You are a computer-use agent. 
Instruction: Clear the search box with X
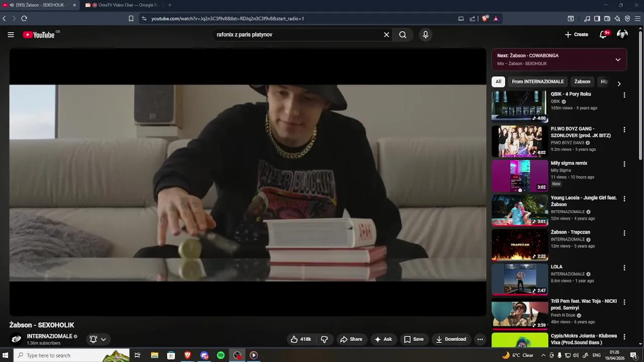click(386, 35)
